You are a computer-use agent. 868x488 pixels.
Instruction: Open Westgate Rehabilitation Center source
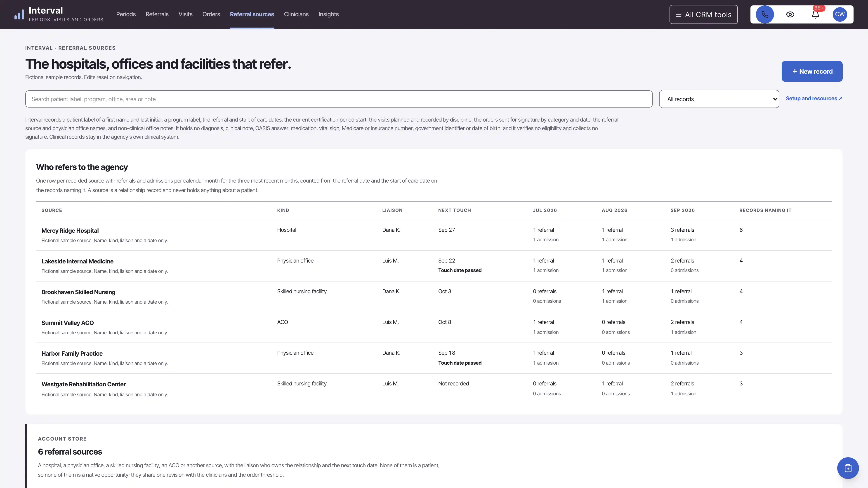[84, 384]
